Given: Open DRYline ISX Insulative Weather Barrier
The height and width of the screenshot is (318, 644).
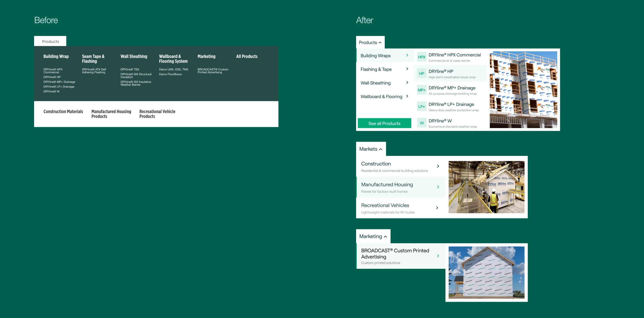Looking at the screenshot, I should (136, 83).
